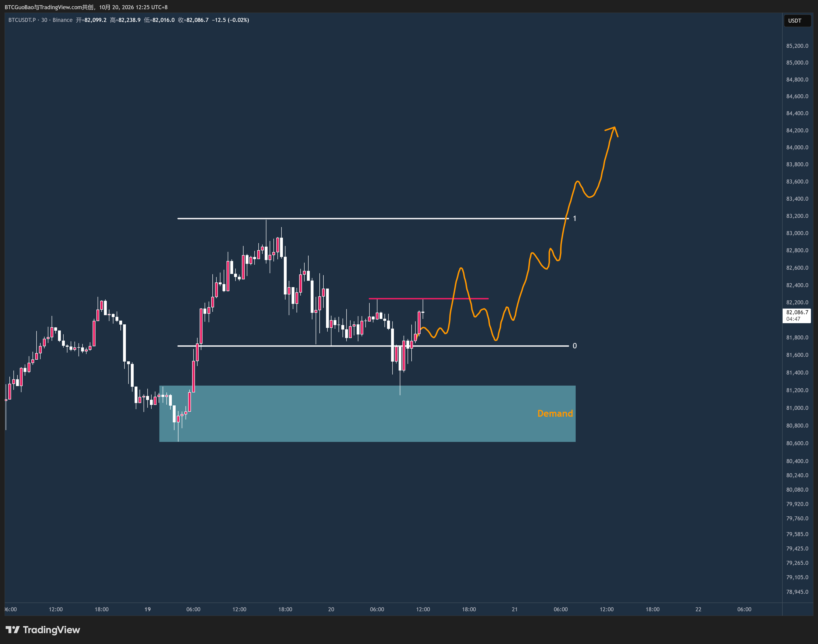Click the BTCUSDT.P symbol title
The width and height of the screenshot is (818, 644).
pyautogui.click(x=22, y=20)
